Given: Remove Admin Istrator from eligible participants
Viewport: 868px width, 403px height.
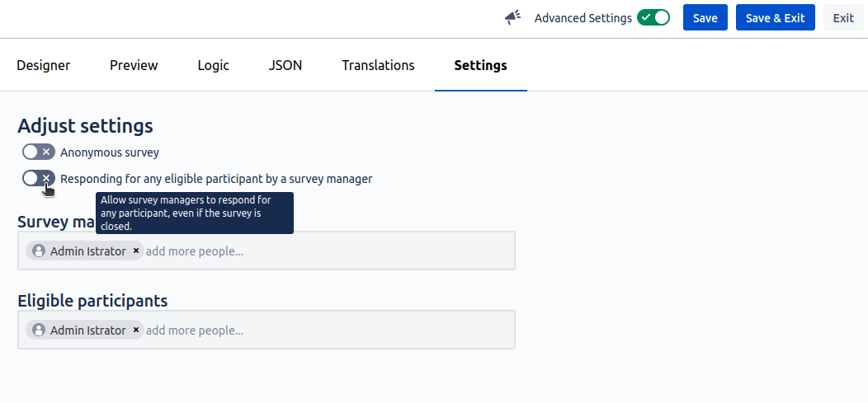Looking at the screenshot, I should click(136, 330).
